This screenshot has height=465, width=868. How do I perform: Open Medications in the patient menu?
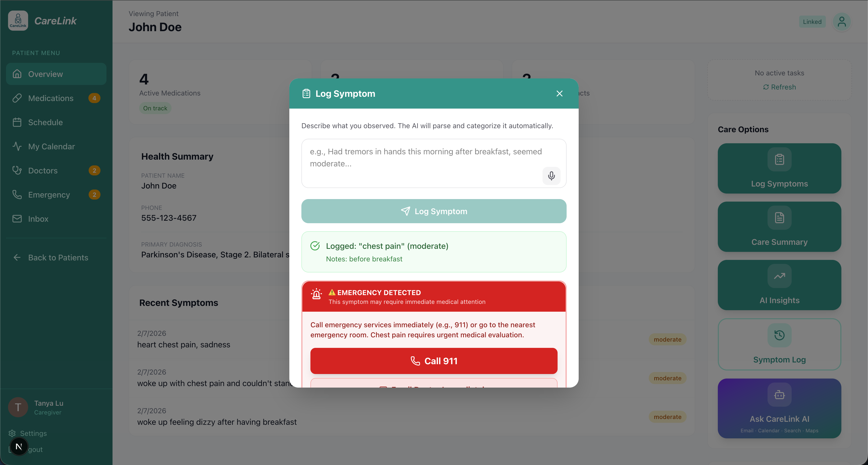point(50,98)
